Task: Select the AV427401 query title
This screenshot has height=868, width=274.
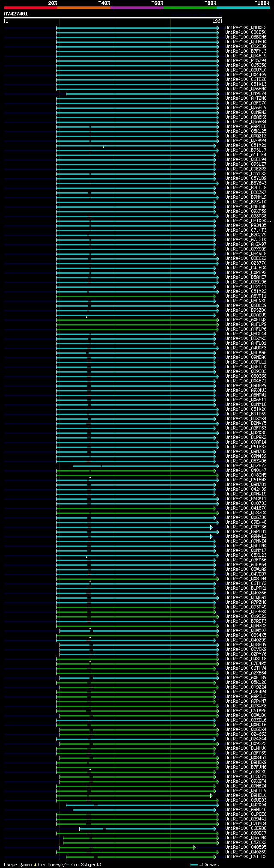Action: [16, 14]
